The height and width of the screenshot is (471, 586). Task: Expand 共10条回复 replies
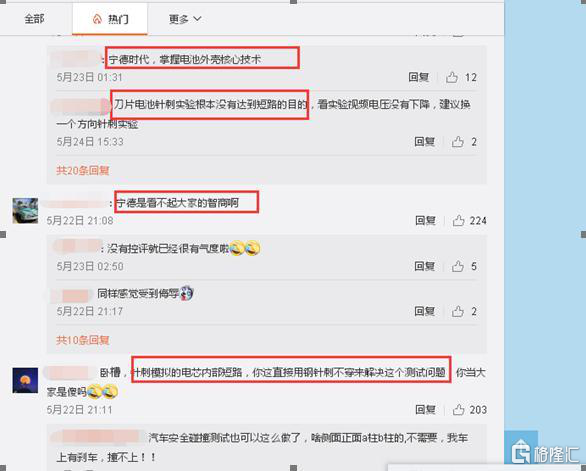[x=83, y=340]
